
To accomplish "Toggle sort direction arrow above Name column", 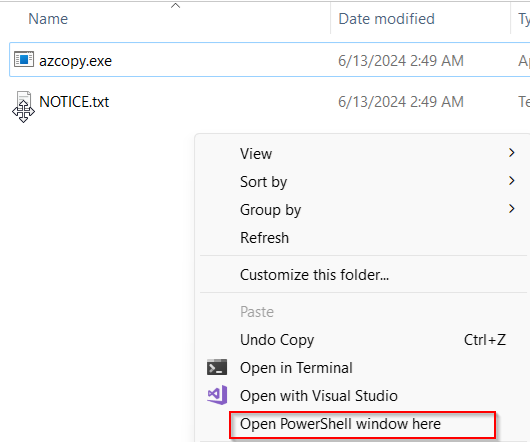I will point(175,5).
